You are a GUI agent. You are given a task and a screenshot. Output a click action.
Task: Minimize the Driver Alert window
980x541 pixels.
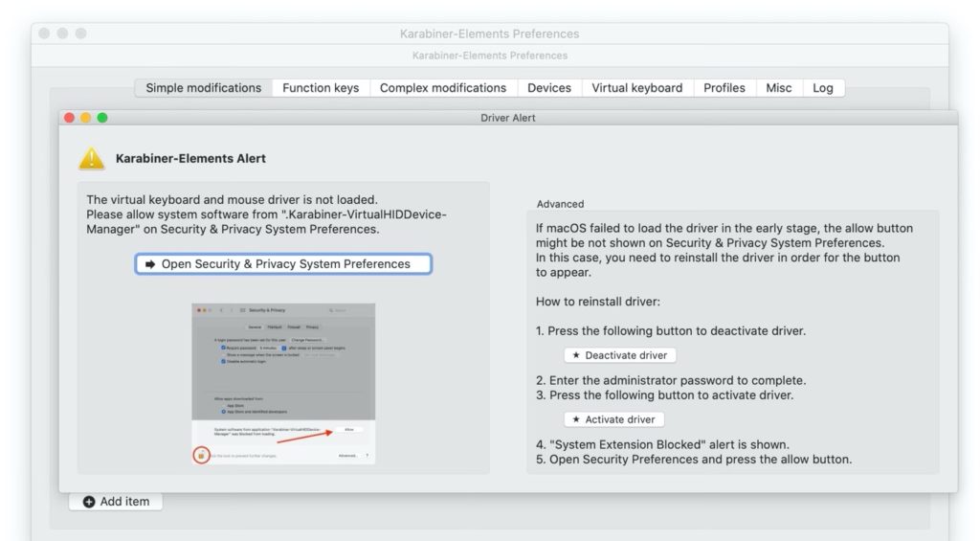85,118
